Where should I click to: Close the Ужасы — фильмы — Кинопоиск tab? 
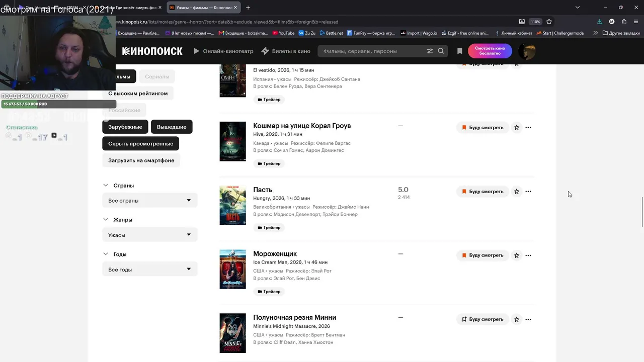(x=235, y=8)
